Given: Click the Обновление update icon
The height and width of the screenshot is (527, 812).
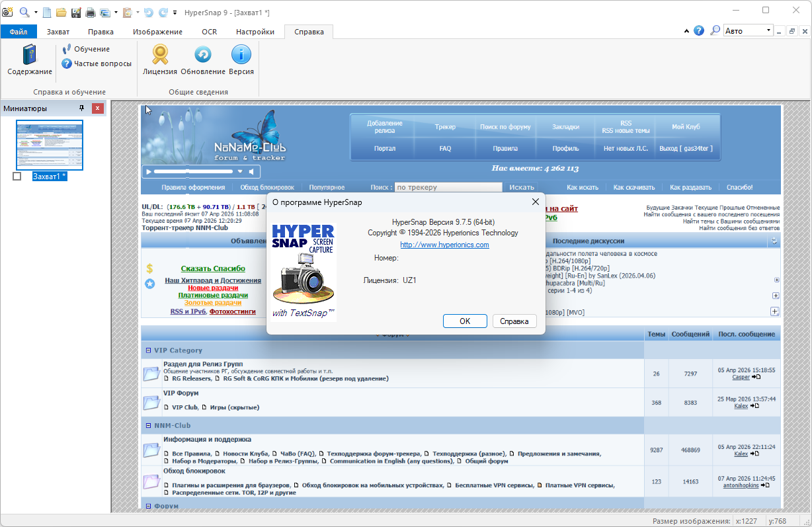Looking at the screenshot, I should click(203, 60).
